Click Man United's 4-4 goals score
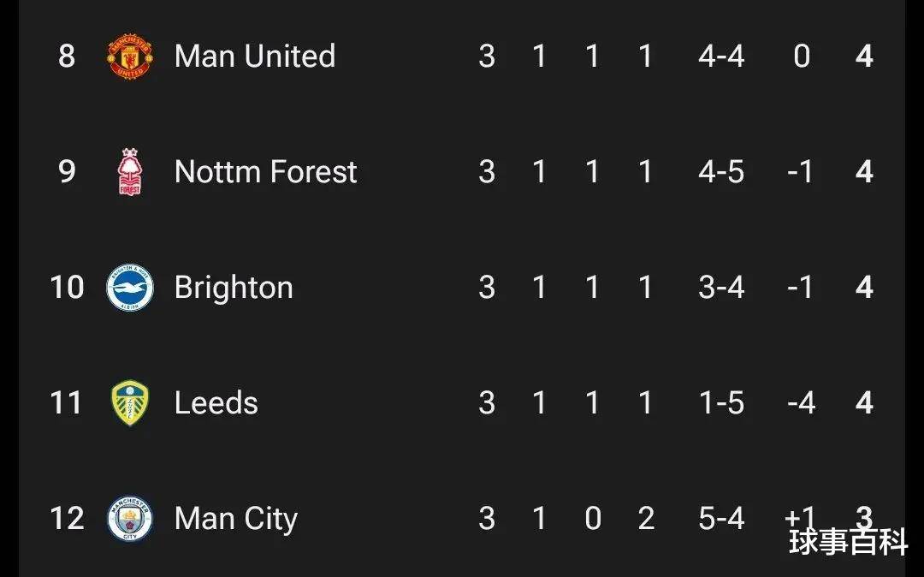 (x=720, y=57)
